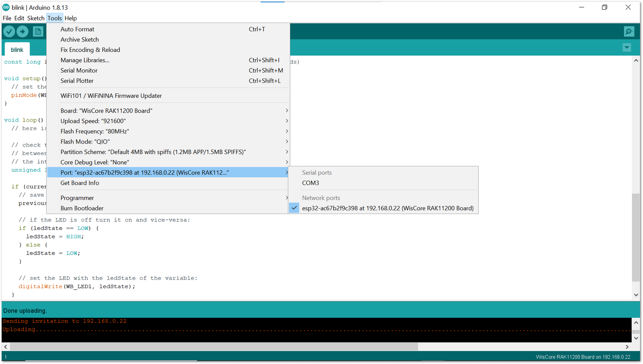Click the 'ledState = HIGH;' code line
The width and height of the screenshot is (643, 364).
click(55, 237)
